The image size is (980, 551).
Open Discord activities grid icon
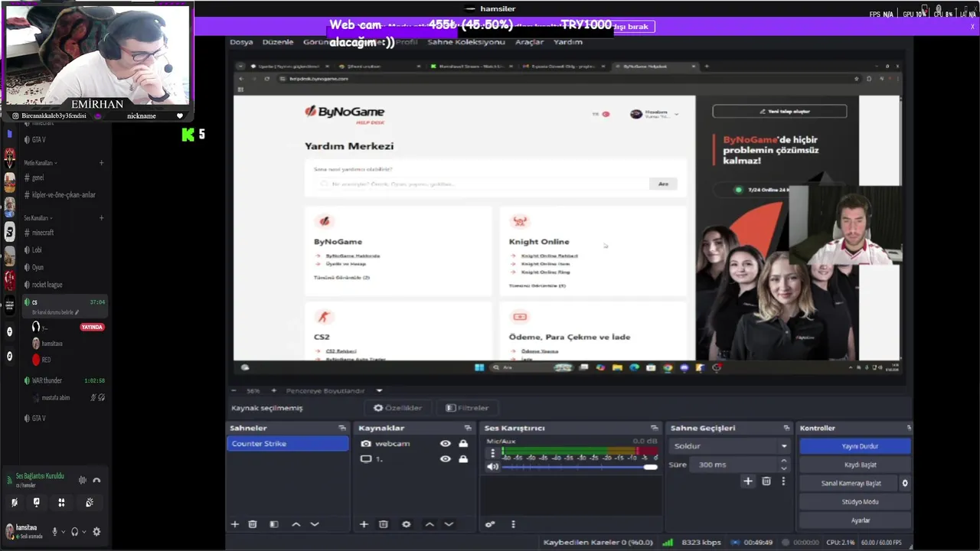click(61, 503)
